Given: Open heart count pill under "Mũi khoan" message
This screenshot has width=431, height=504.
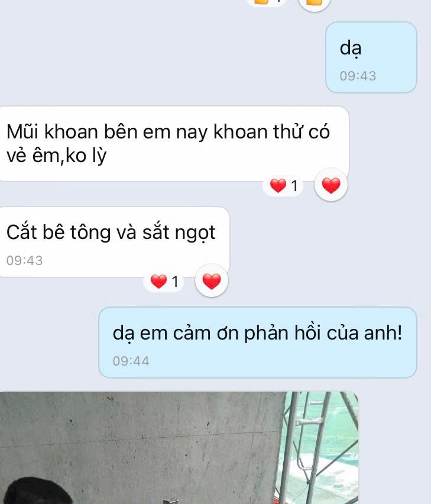Looking at the screenshot, I should click(283, 186).
